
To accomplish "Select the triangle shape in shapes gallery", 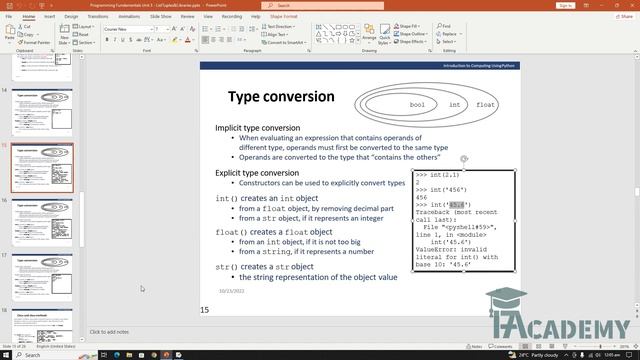I will [318, 34].
